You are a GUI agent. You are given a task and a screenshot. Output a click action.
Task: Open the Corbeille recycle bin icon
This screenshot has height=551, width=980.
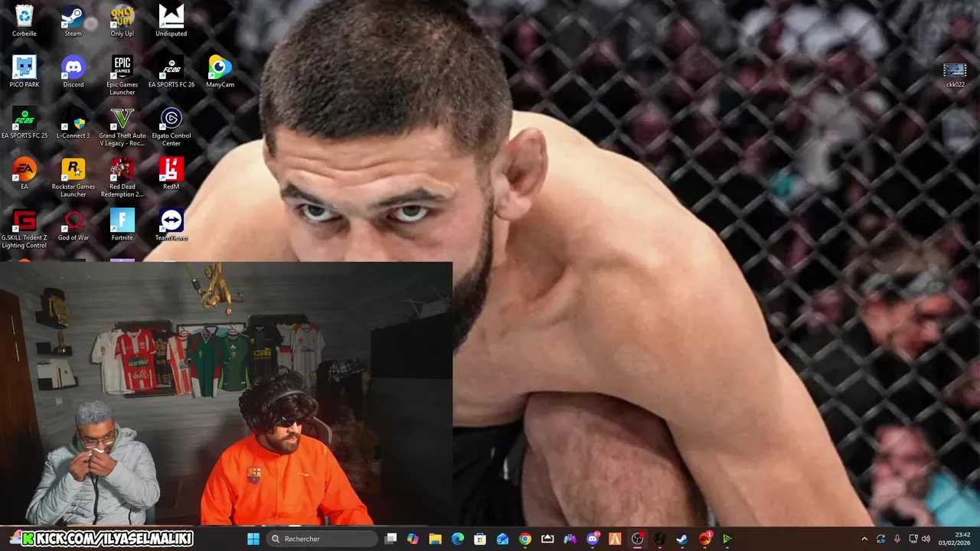click(24, 21)
